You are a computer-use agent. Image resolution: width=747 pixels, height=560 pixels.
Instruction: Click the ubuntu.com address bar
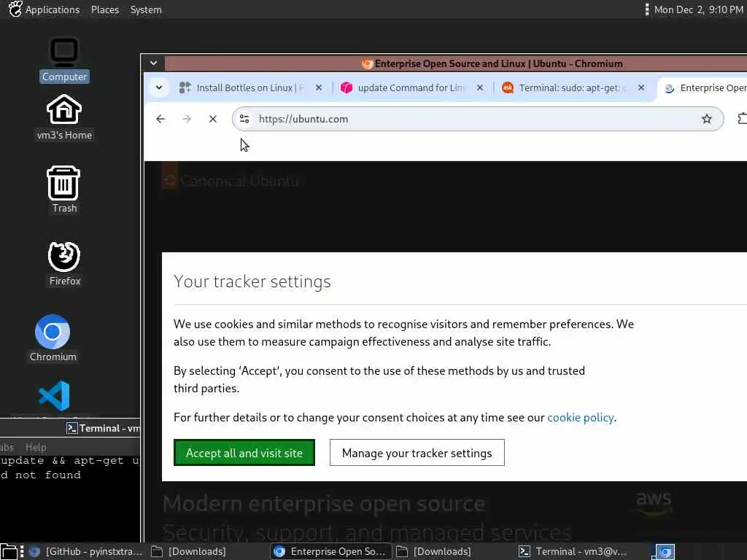pos(478,119)
